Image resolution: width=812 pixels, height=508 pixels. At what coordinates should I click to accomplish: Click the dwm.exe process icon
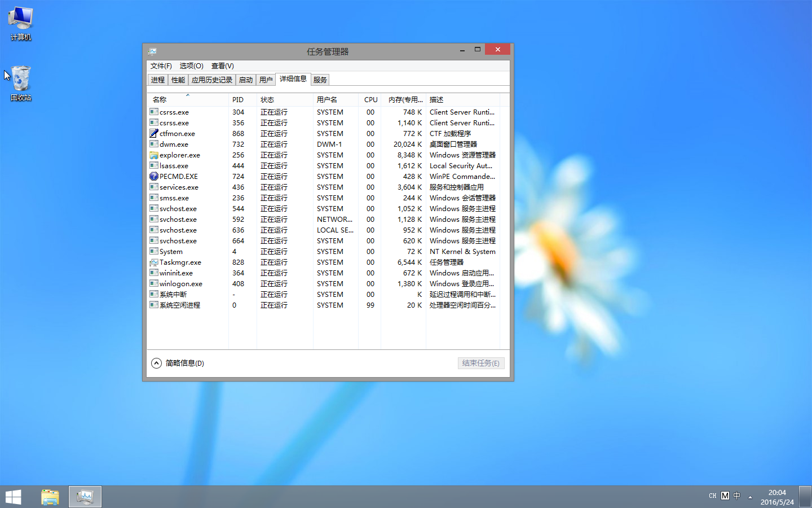[153, 144]
